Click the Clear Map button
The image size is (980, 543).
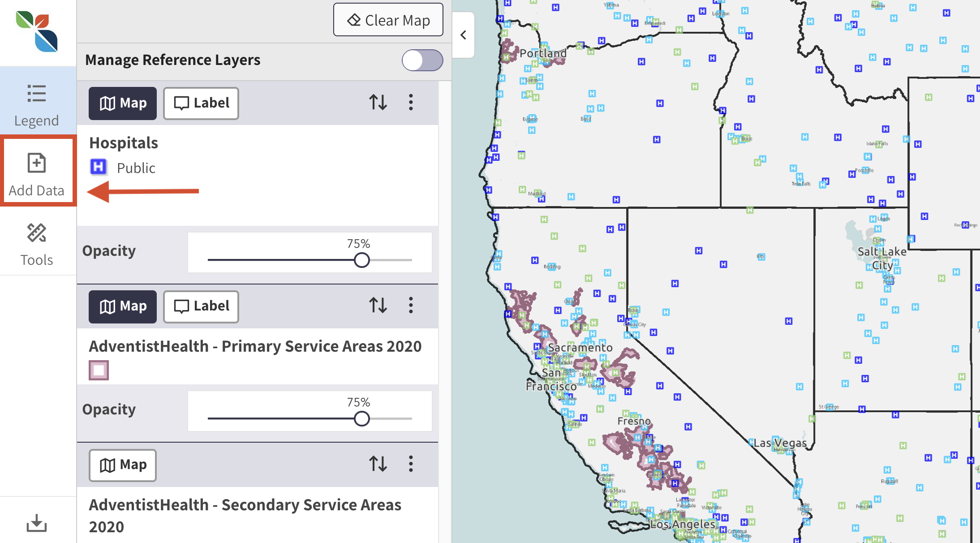388,20
